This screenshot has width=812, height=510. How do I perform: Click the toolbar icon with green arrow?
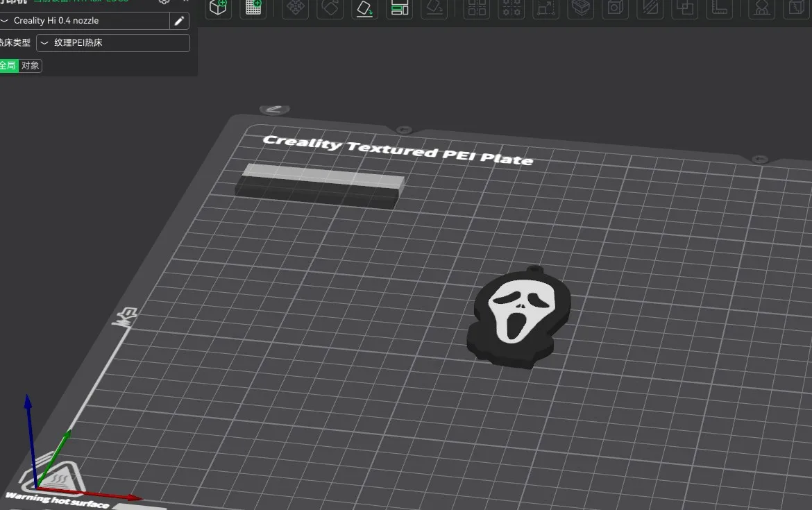click(x=364, y=8)
